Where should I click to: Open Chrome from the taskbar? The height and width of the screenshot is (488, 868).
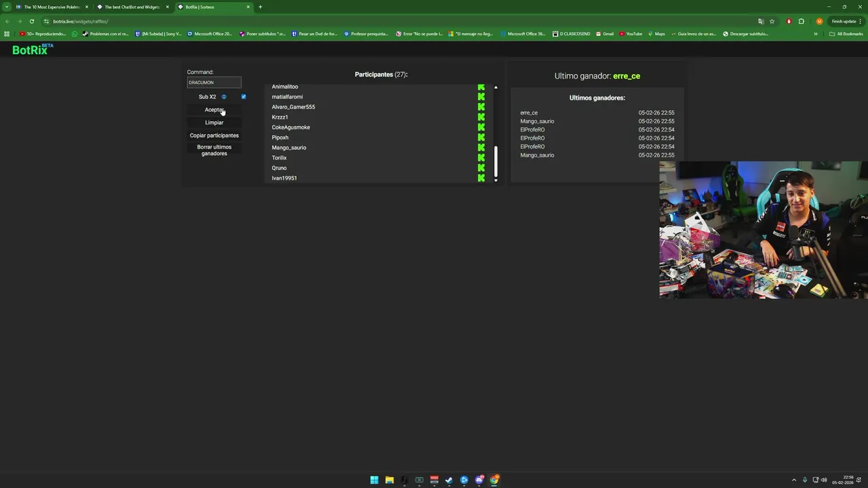[x=494, y=480]
